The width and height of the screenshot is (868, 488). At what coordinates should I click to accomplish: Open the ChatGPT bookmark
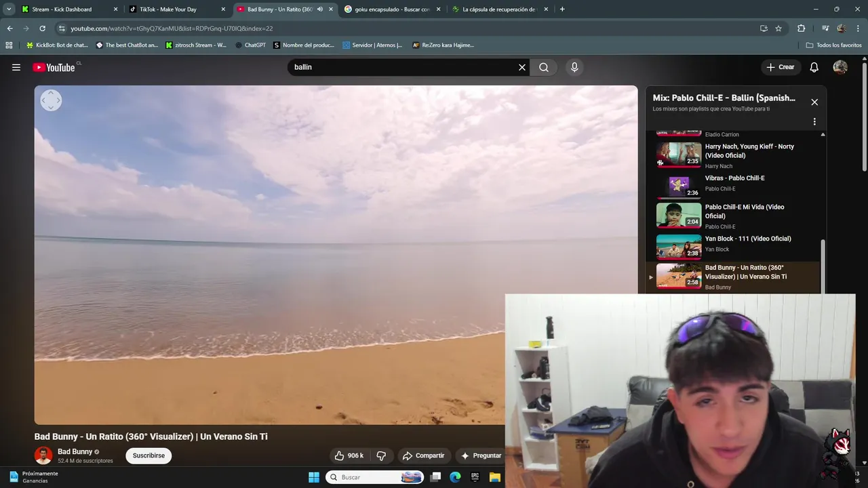coord(250,45)
